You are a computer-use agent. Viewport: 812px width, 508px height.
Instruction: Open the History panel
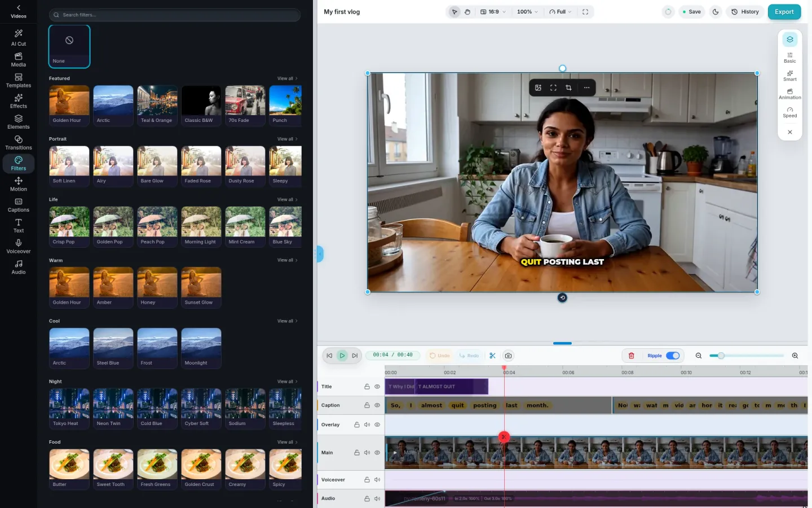[745, 12]
